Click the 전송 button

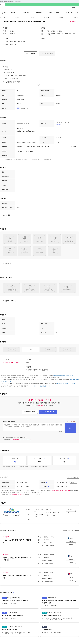click(x=70, y=428)
